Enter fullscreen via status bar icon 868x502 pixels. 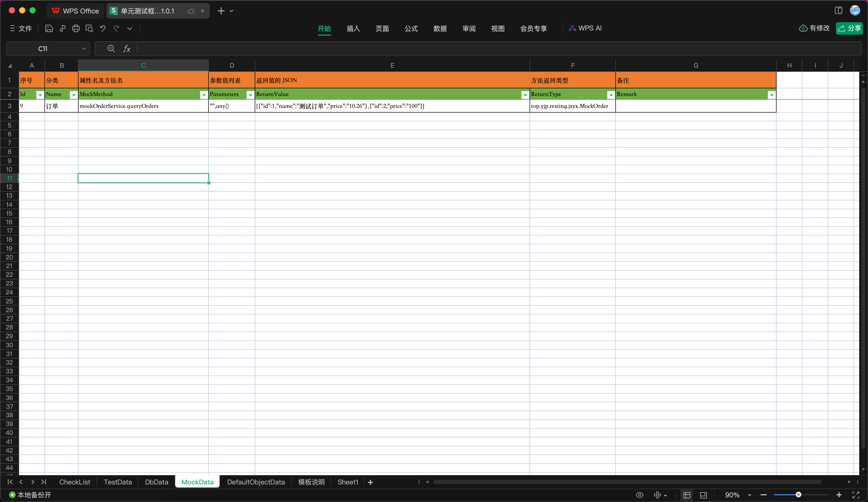(x=856, y=495)
